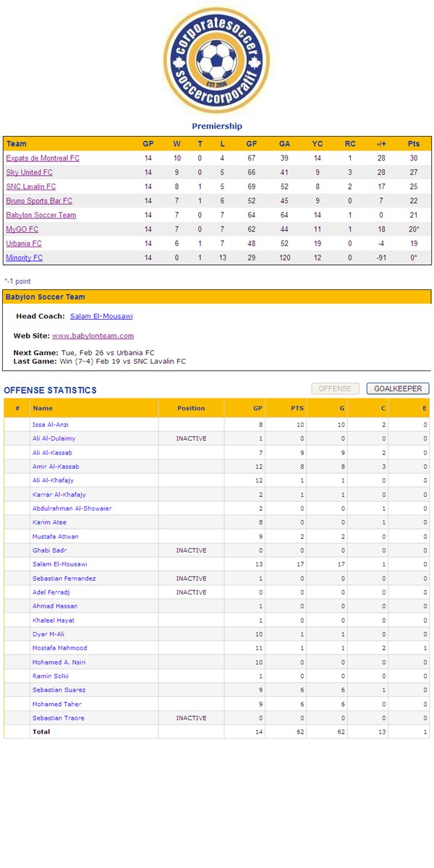Open player Issa Al-Anzi
This screenshot has width=434, height=868.
pyautogui.click(x=51, y=425)
